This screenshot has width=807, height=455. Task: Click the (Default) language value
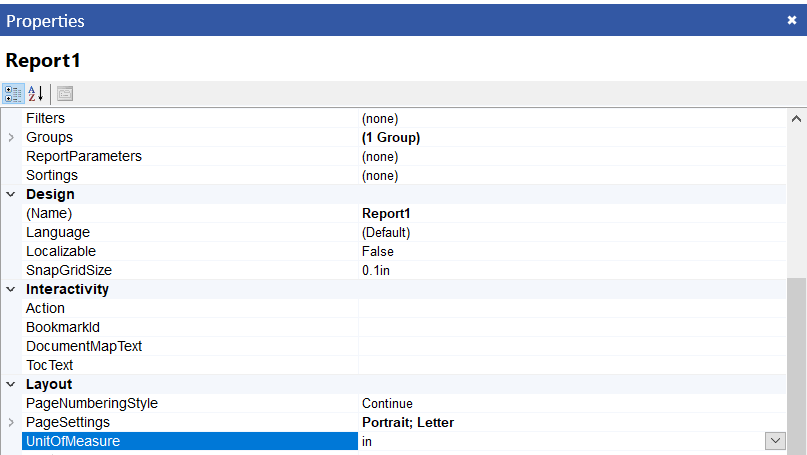(386, 233)
